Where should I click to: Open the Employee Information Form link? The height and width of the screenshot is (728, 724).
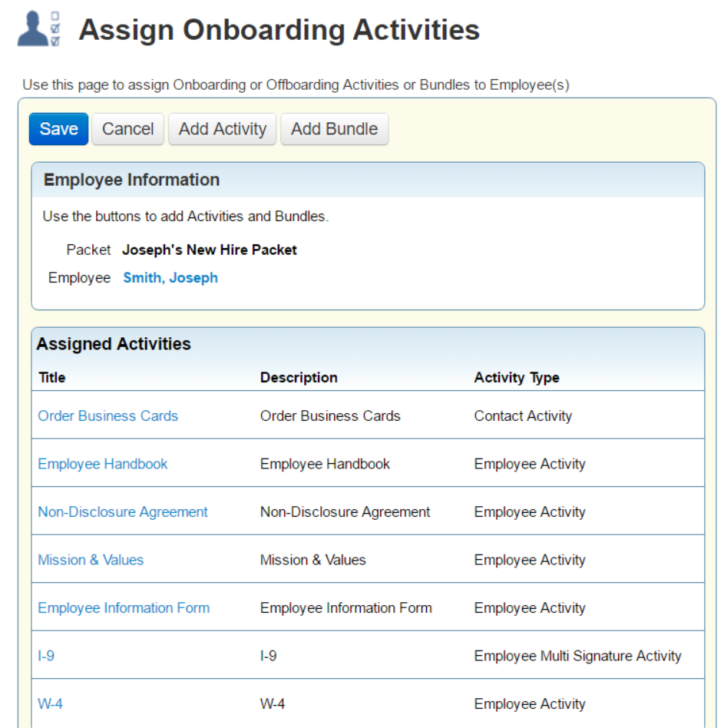tap(124, 607)
